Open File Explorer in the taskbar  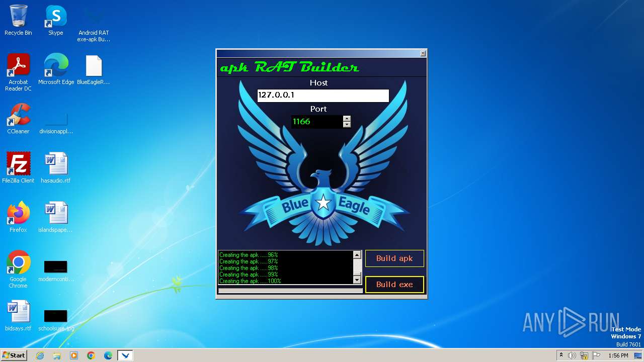click(x=57, y=355)
